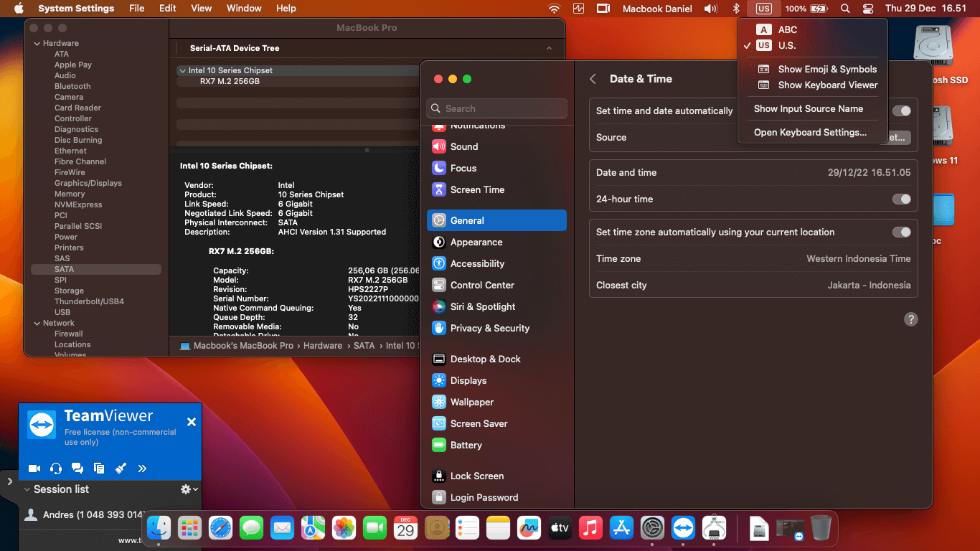The width and height of the screenshot is (980, 551).
Task: Open the Sound settings pane icon
Action: click(x=439, y=146)
